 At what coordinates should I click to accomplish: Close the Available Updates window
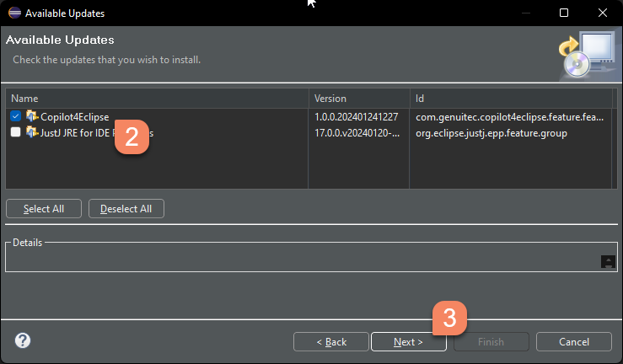coord(602,13)
